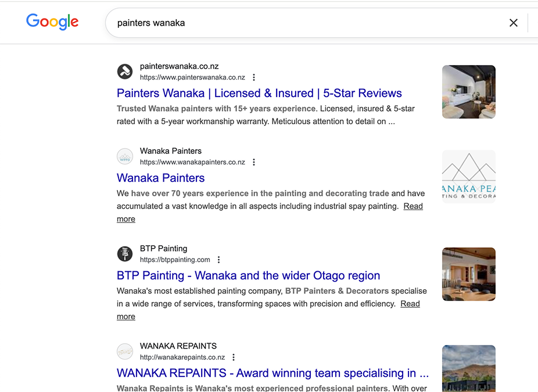The width and height of the screenshot is (538, 392).
Task: Open BTP Painting - Wanaka and Otago result
Action: (x=249, y=276)
